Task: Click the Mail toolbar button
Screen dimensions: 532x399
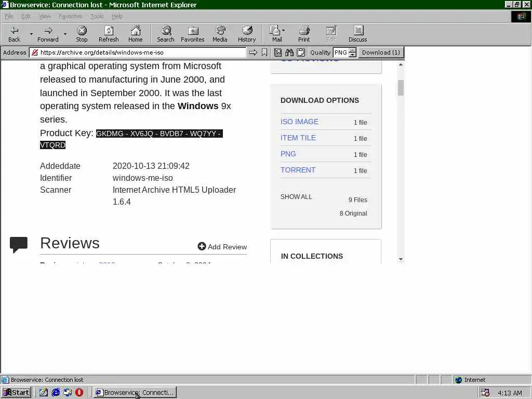Action: (x=276, y=34)
